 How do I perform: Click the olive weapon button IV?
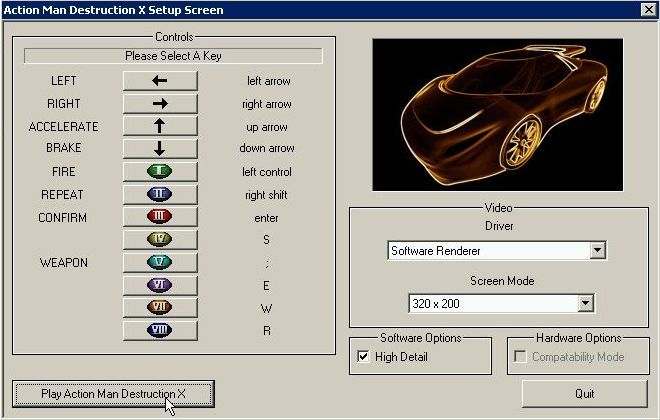click(160, 239)
